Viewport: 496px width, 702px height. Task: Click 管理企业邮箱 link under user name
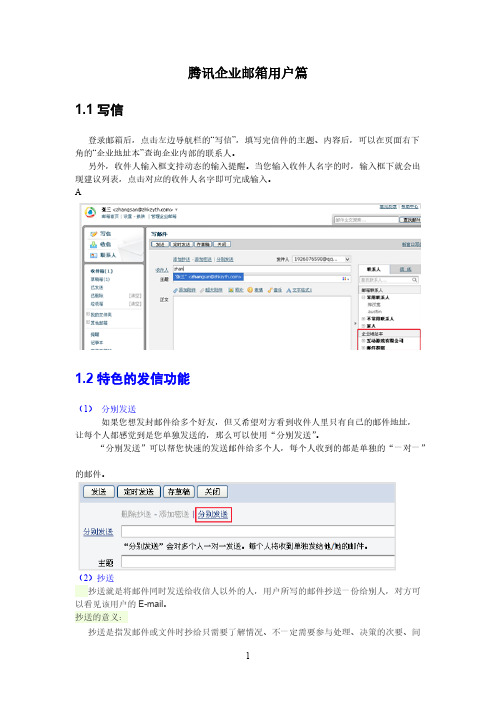164,216
